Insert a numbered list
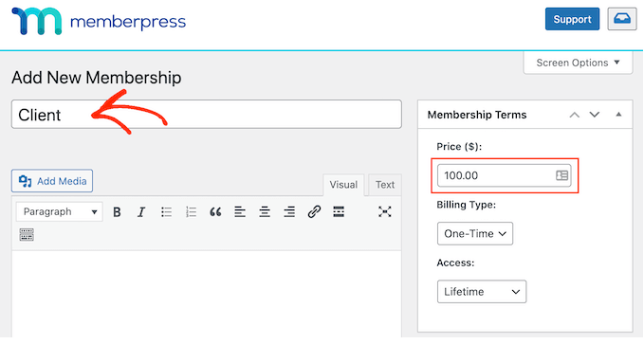 (x=191, y=212)
